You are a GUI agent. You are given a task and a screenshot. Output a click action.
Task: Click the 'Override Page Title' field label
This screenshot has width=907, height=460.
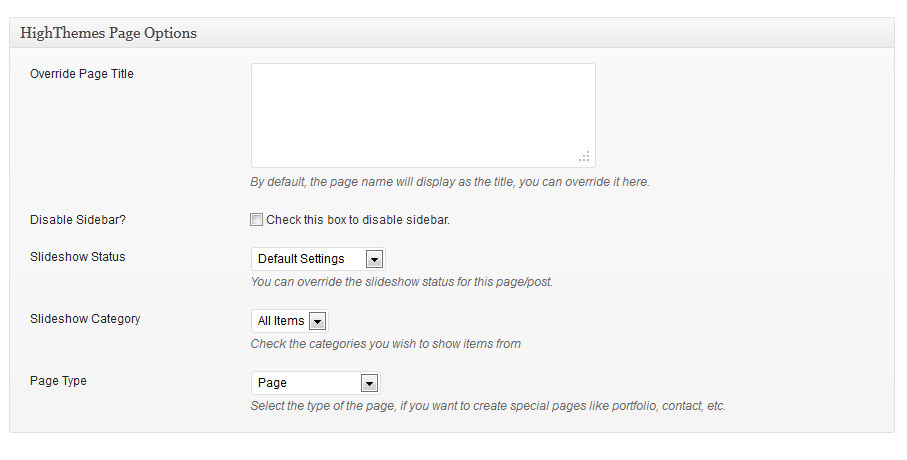(82, 74)
